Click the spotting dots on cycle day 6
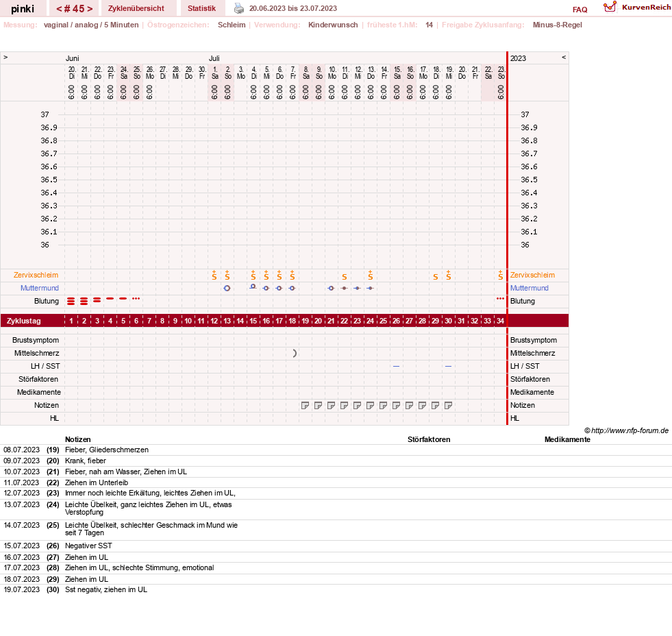Image resolution: width=672 pixels, height=636 pixels. 136,299
